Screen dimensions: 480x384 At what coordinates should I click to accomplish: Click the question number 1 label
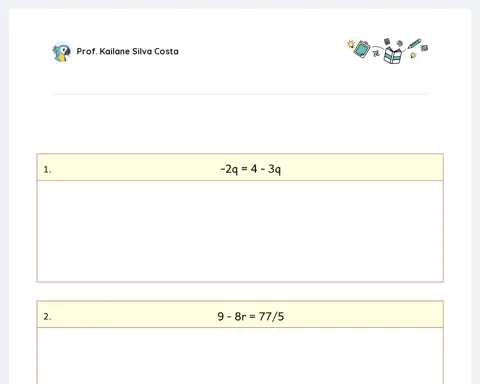coord(47,170)
